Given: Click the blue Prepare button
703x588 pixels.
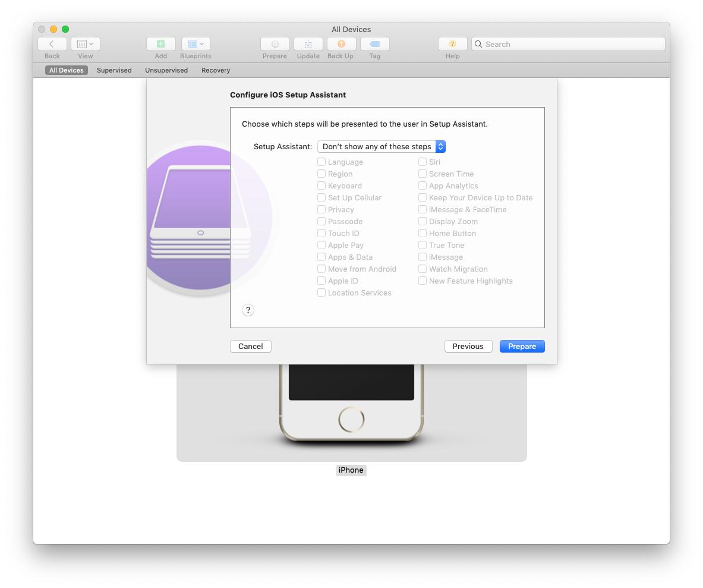Looking at the screenshot, I should [522, 346].
